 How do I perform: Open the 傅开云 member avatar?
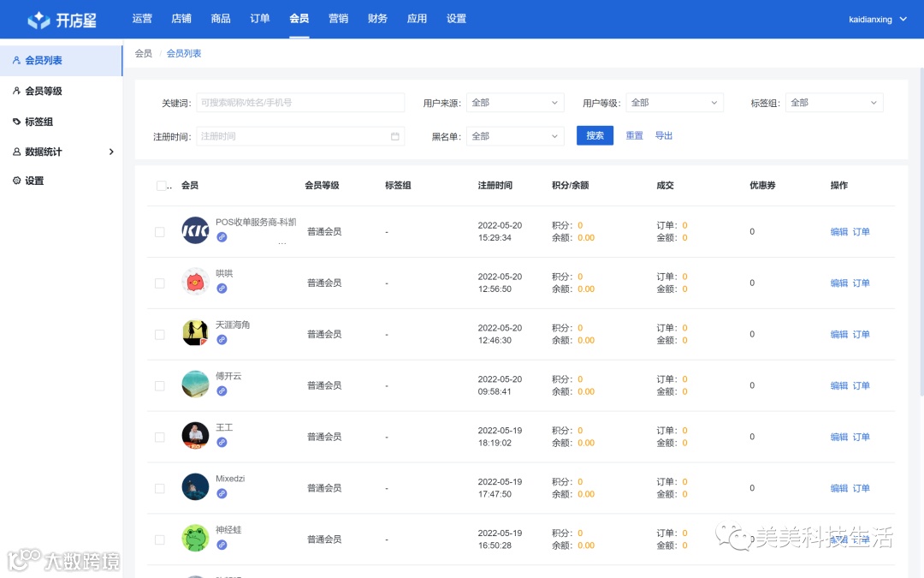point(195,384)
